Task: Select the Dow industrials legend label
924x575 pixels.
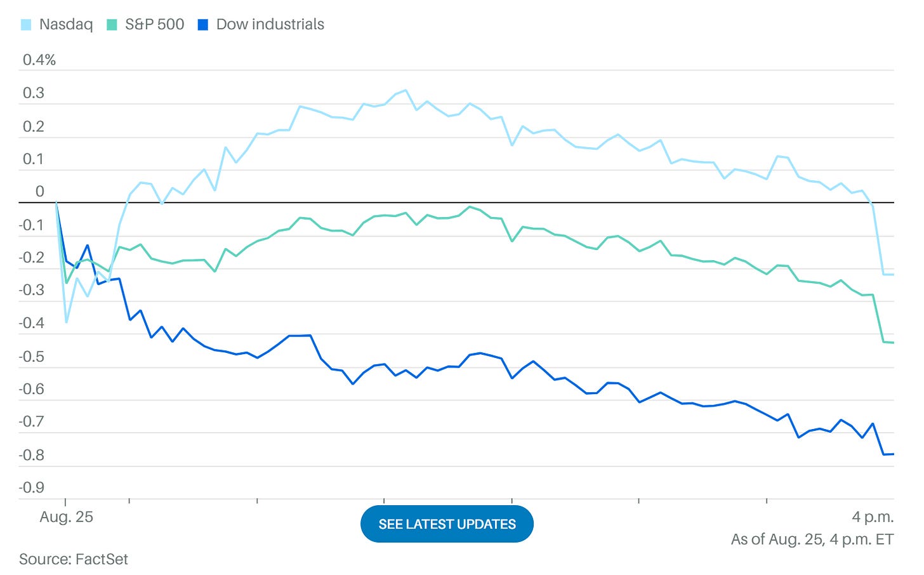Action: tap(270, 25)
